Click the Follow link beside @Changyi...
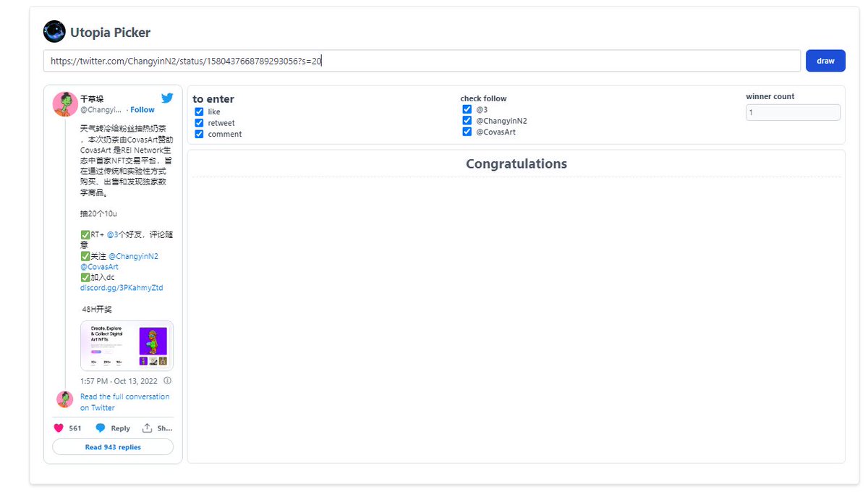This screenshot has width=868, height=497. coord(142,110)
